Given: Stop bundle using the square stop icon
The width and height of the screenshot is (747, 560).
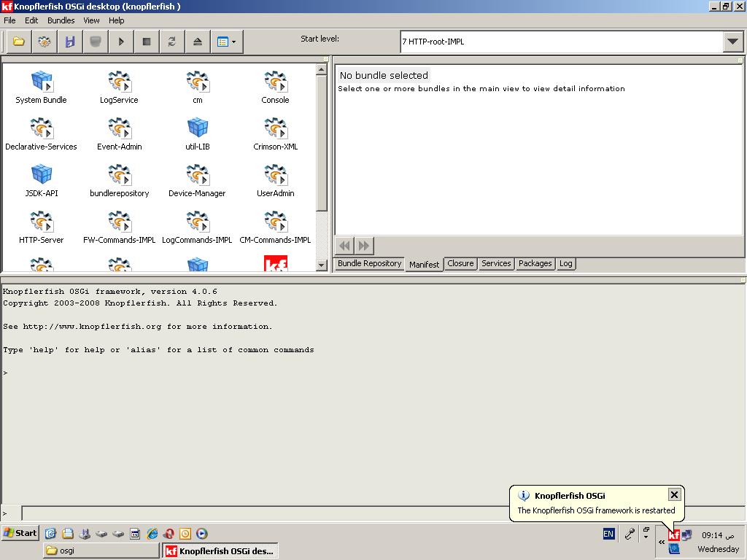Looking at the screenshot, I should click(147, 42).
